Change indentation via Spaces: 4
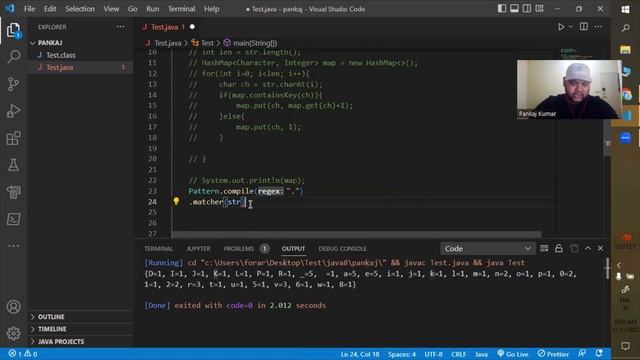640x360 pixels. coord(402,354)
